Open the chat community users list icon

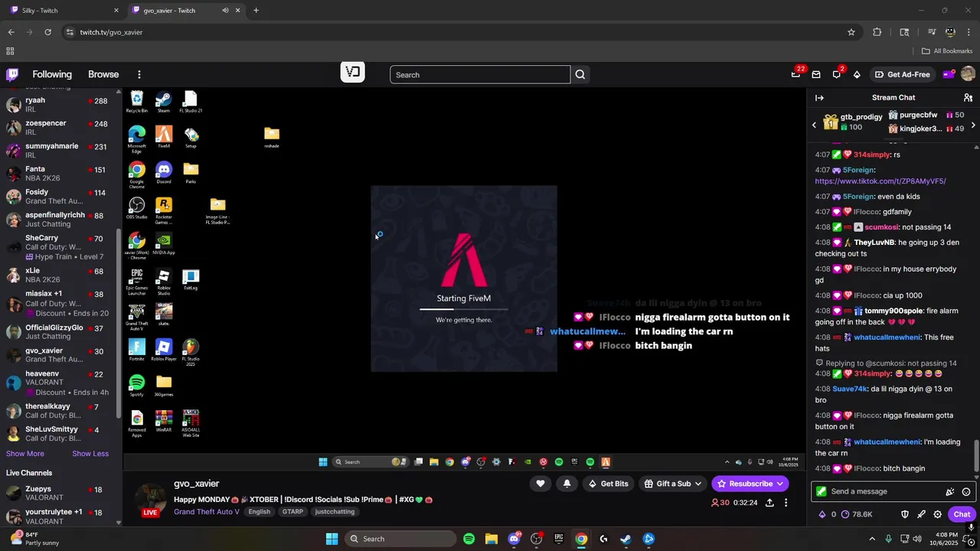coord(968,97)
